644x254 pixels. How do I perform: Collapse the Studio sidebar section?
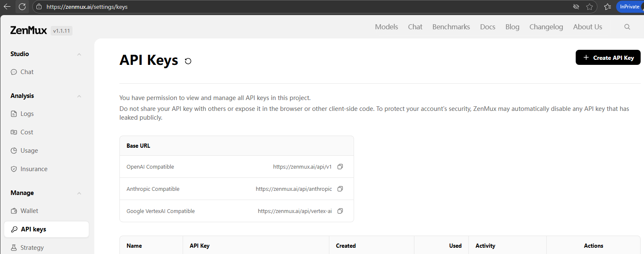tap(79, 54)
